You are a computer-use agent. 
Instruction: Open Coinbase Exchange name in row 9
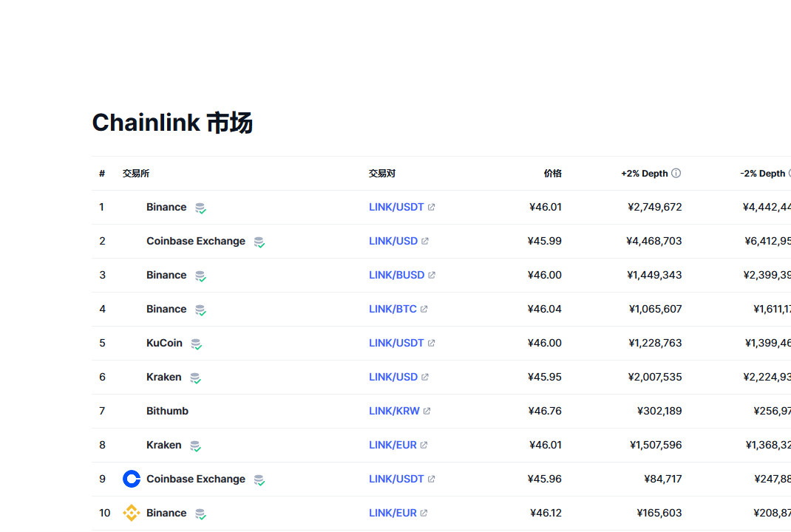pyautogui.click(x=196, y=479)
